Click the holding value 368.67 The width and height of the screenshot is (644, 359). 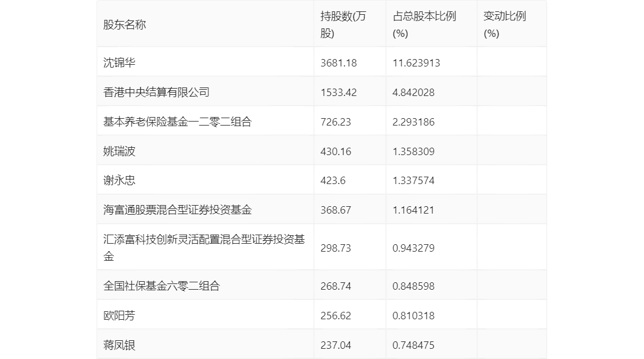(x=336, y=210)
